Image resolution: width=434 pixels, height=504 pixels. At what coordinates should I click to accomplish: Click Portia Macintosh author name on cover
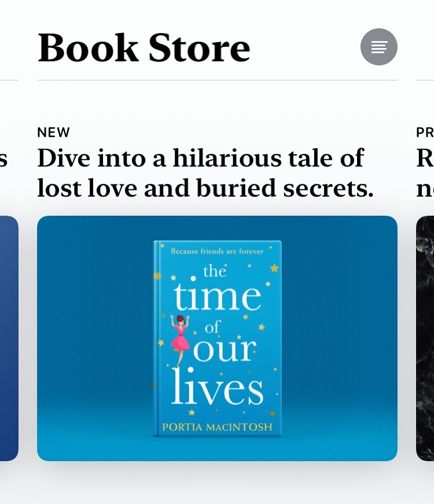coord(217,427)
